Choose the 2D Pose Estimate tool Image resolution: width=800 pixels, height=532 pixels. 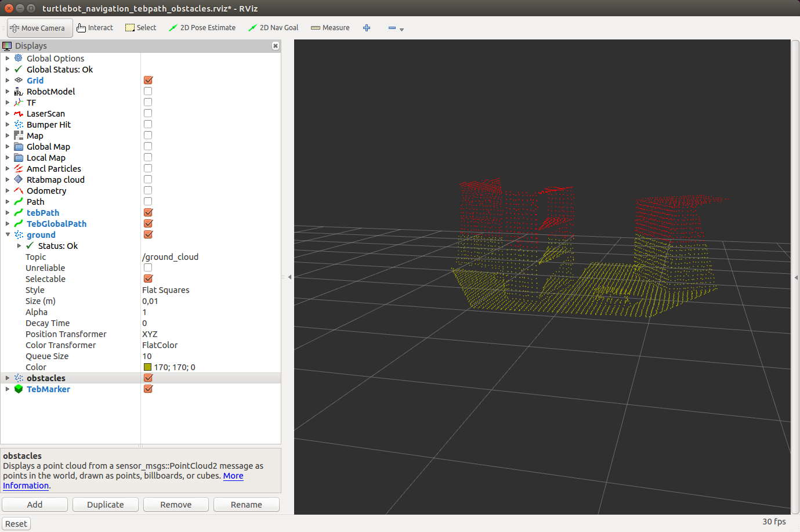pos(202,28)
